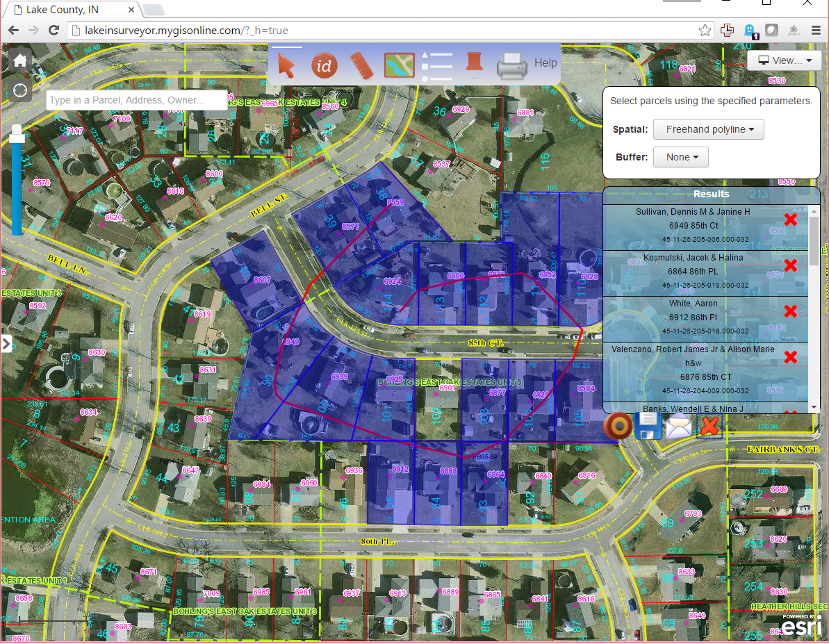Click the 86th PL. street label
Screen dimensions: 829x644
tap(377, 541)
